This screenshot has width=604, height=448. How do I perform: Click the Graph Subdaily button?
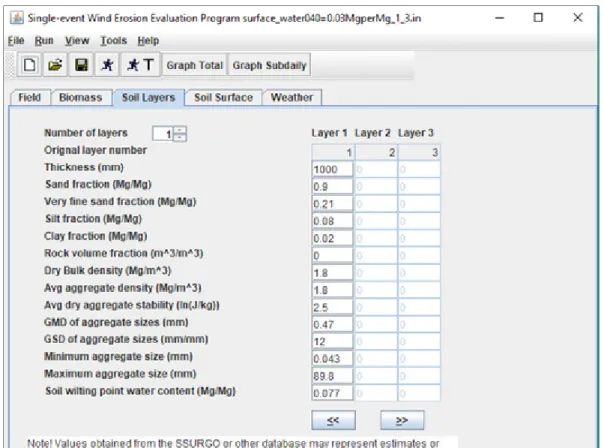(269, 65)
